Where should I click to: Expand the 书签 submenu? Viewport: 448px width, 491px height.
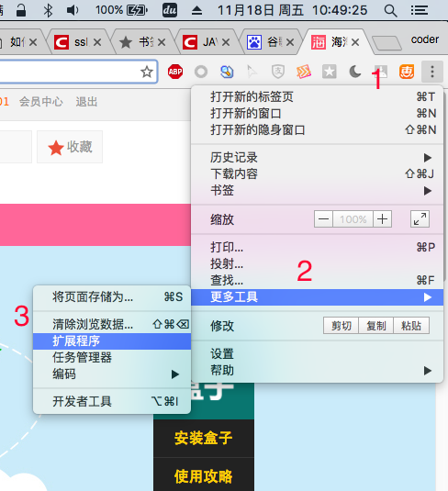tap(317, 190)
